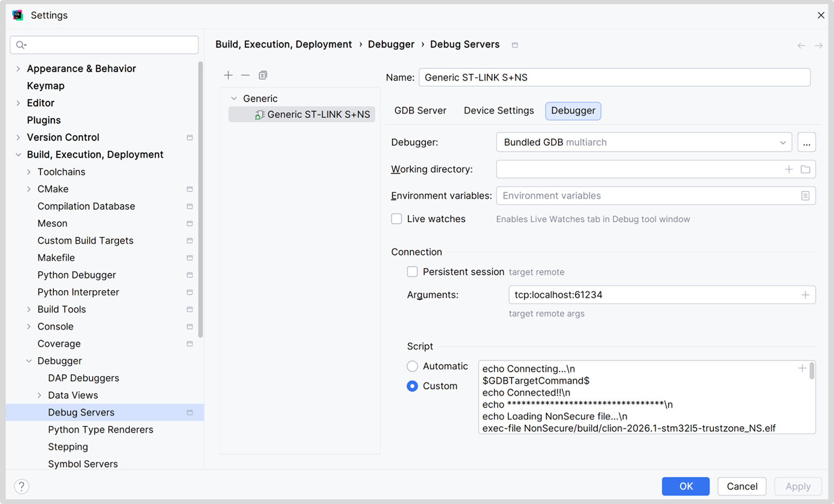Open the Bundled GDB debugger dropdown
The width and height of the screenshot is (834, 504).
[643, 142]
